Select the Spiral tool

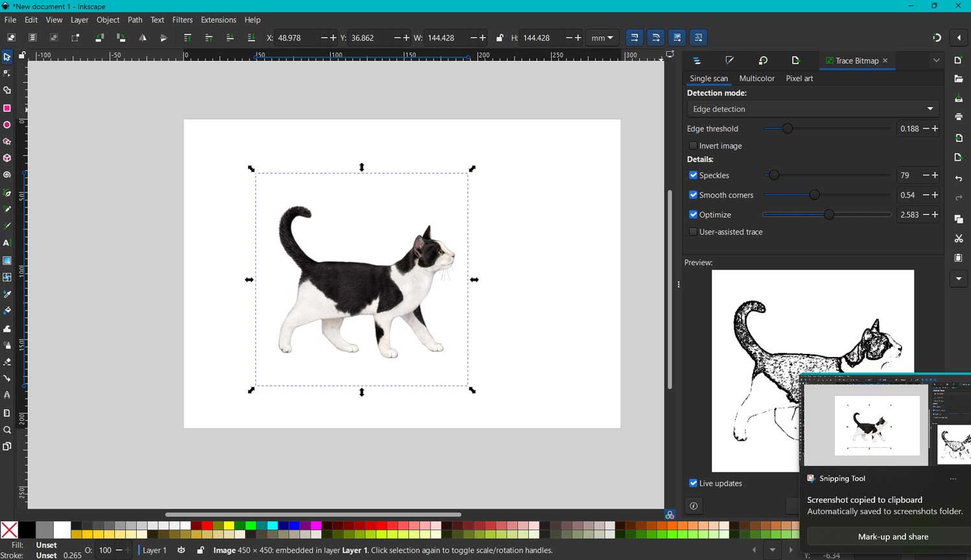click(7, 175)
